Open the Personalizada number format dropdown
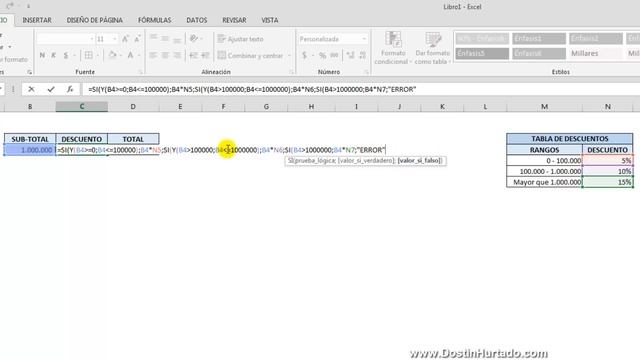Image resolution: width=640 pixels, height=360 pixels. click(x=364, y=39)
